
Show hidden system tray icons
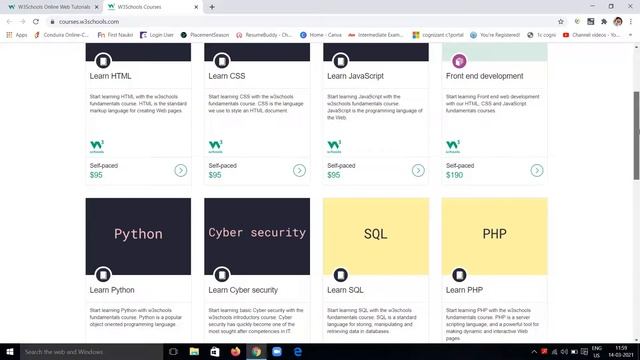[534, 352]
